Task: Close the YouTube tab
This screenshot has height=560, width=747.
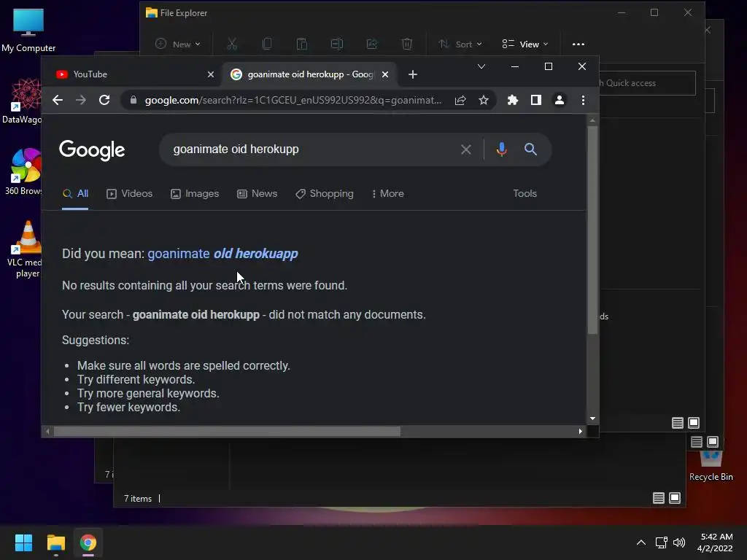Action: click(211, 74)
